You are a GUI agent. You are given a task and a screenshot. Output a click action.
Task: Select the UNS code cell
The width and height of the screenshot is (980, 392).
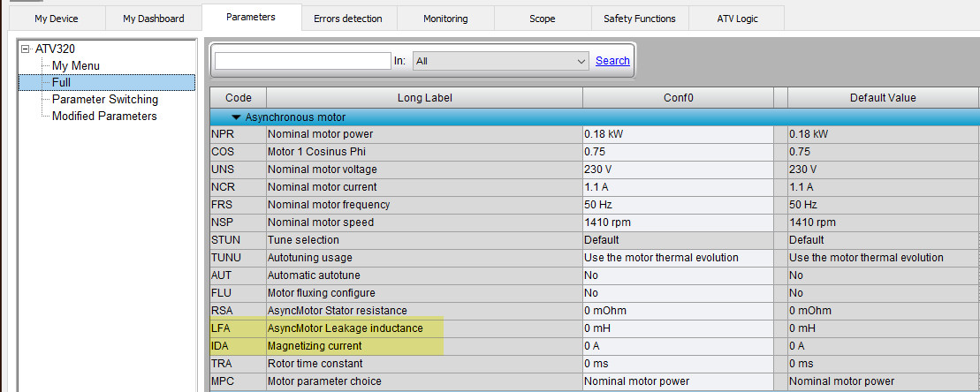coord(238,170)
